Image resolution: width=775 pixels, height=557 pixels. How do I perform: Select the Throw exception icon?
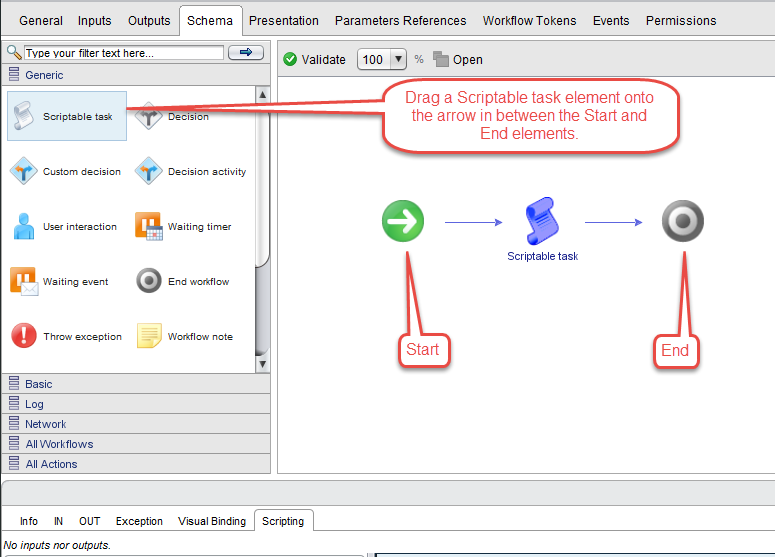point(24,336)
